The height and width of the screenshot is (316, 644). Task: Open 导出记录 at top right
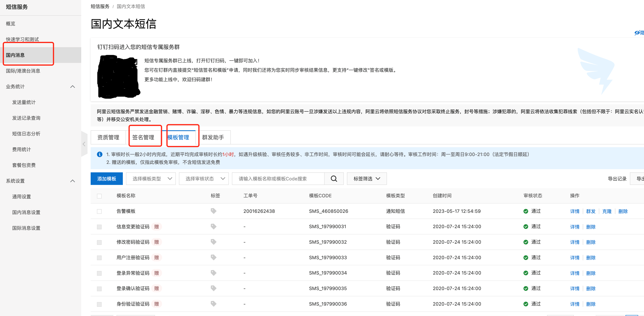(617, 178)
